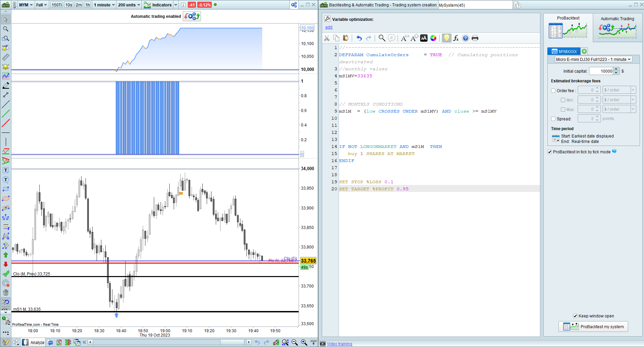Toggle the light bulb code hints
The width and height of the screenshot is (644, 347).
(446, 38)
